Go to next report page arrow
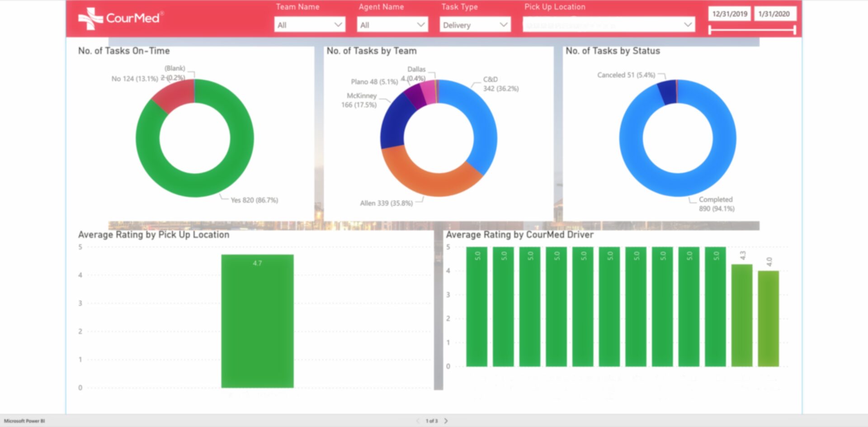 pos(446,421)
